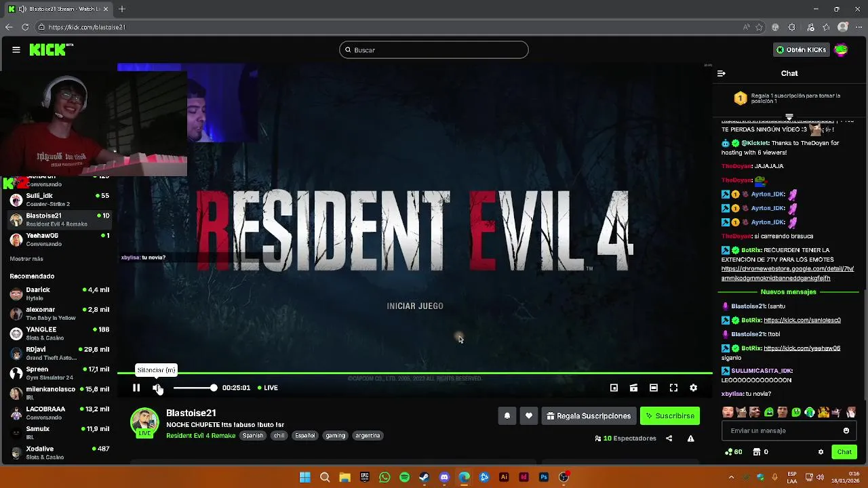Viewport: 868px width, 488px height.
Task: Reload the page in the browser toolbar
Action: point(25,27)
